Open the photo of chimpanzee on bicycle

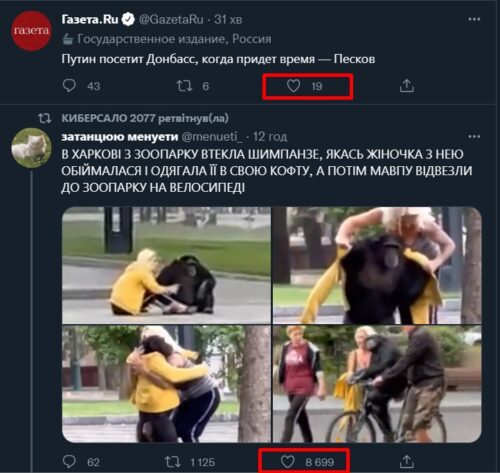[377, 384]
